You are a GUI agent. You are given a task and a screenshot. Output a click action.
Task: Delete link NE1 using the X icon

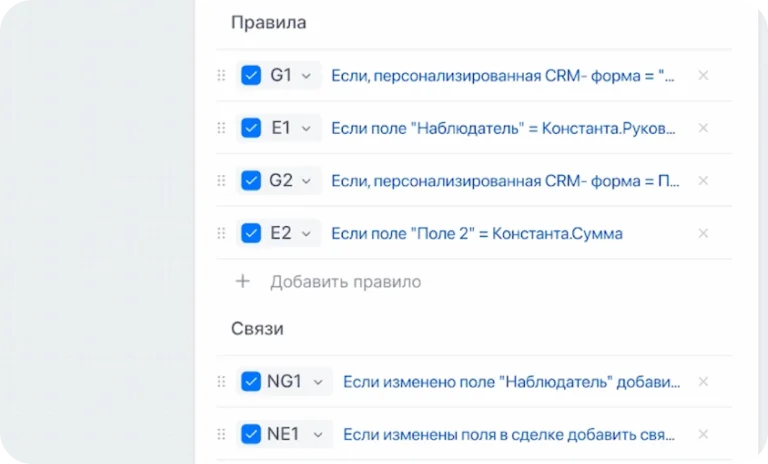703,434
